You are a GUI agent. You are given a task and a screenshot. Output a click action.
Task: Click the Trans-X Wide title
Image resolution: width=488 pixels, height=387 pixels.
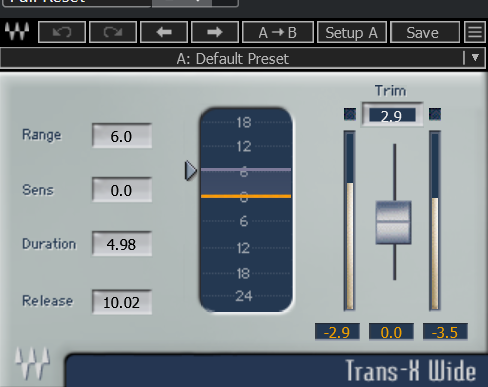coord(411,370)
